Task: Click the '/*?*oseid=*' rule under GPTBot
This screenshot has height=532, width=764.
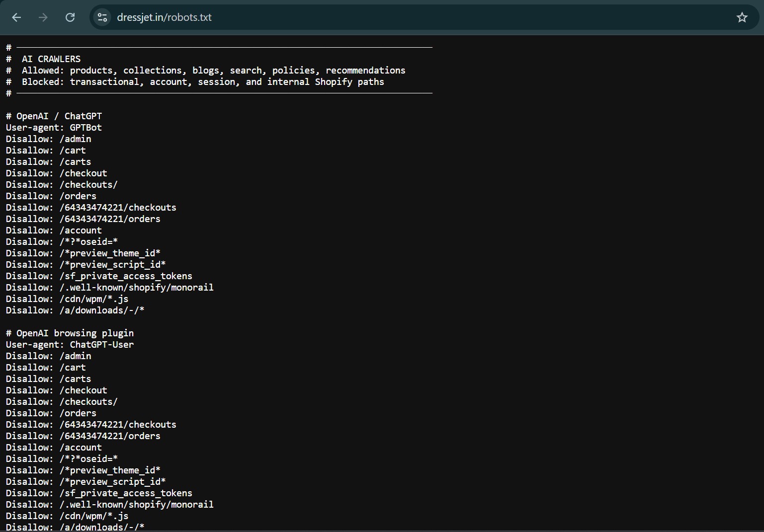Action: pyautogui.click(x=62, y=241)
